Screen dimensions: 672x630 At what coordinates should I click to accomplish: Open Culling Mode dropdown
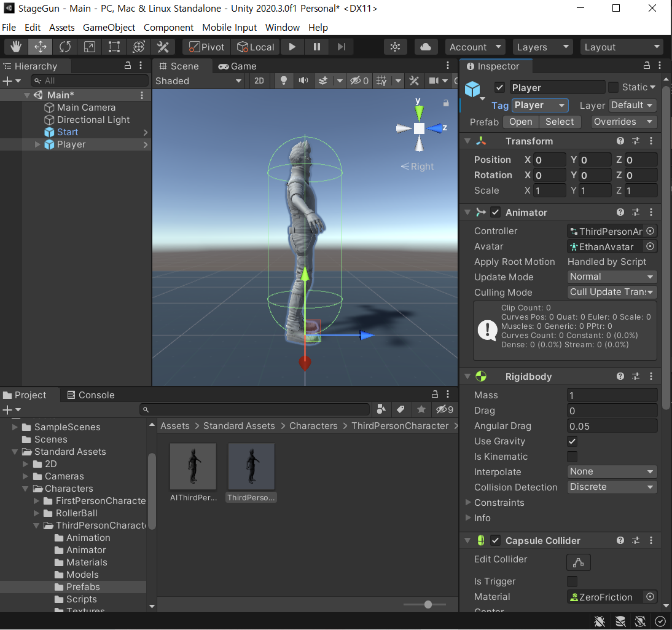612,292
